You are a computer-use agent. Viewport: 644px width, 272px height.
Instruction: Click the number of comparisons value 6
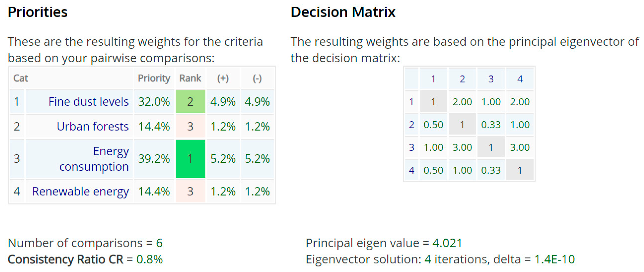pos(159,243)
